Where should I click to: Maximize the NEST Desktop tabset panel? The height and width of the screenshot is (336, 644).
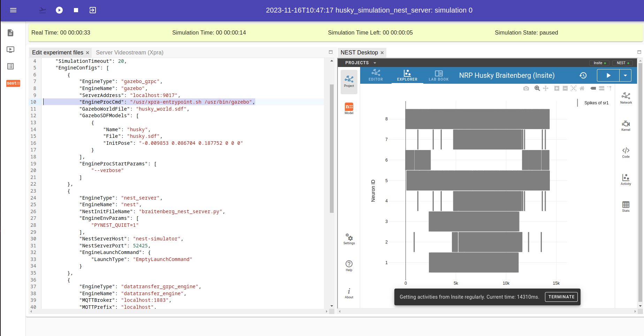click(x=639, y=52)
